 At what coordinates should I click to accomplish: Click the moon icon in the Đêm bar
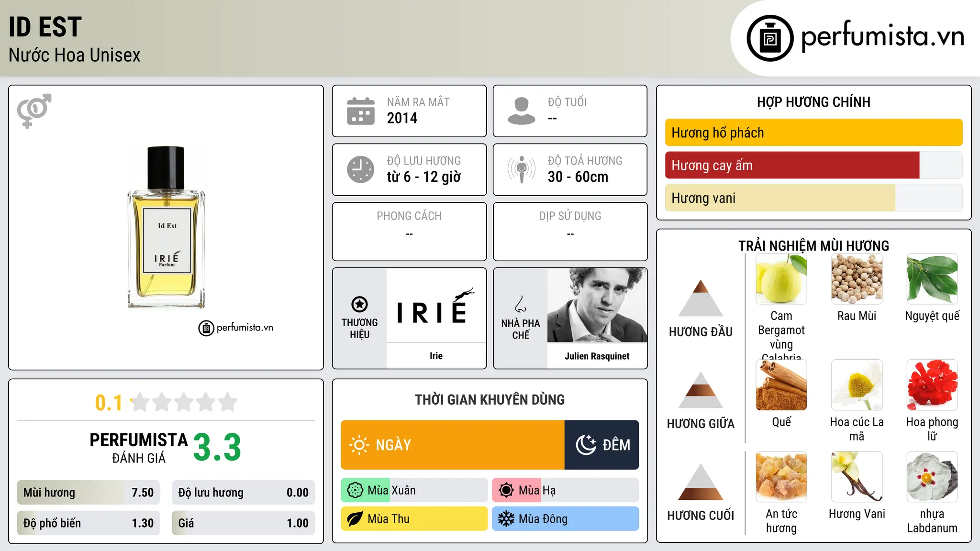(x=586, y=445)
